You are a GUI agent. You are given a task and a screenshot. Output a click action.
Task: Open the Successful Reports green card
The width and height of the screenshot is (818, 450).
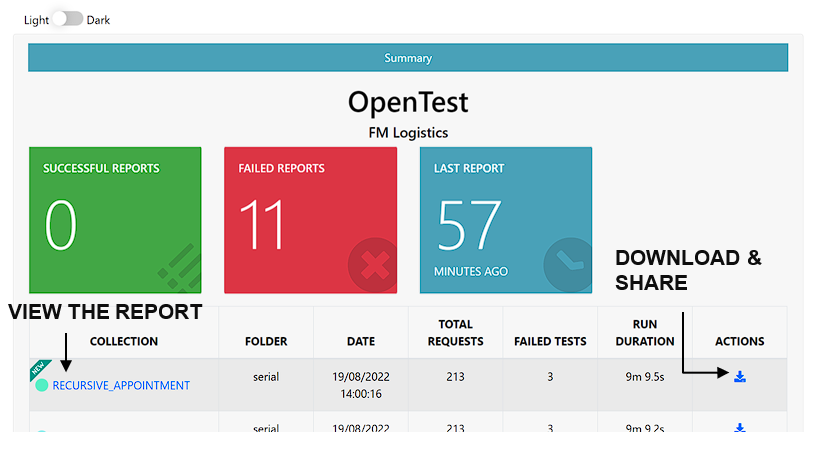tap(115, 220)
